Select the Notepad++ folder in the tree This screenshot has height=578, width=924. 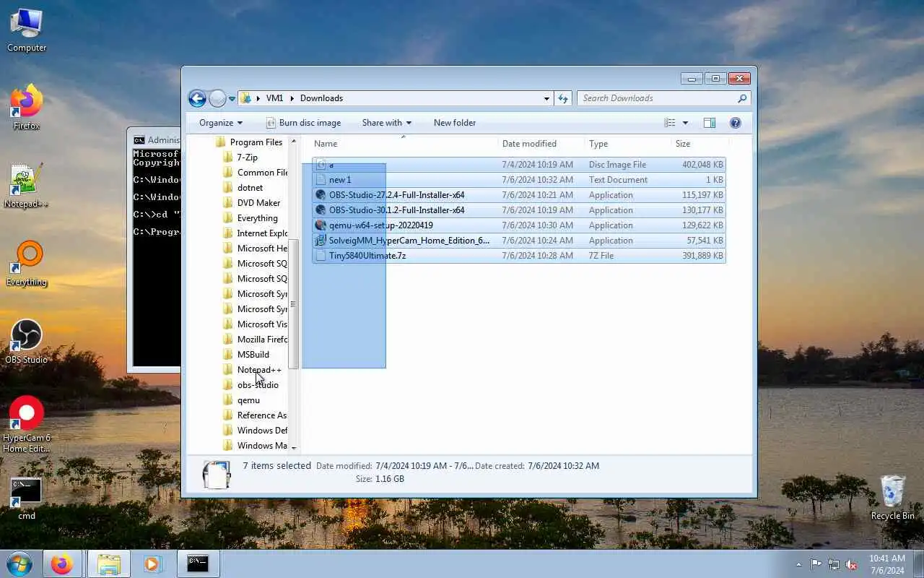tap(252, 370)
